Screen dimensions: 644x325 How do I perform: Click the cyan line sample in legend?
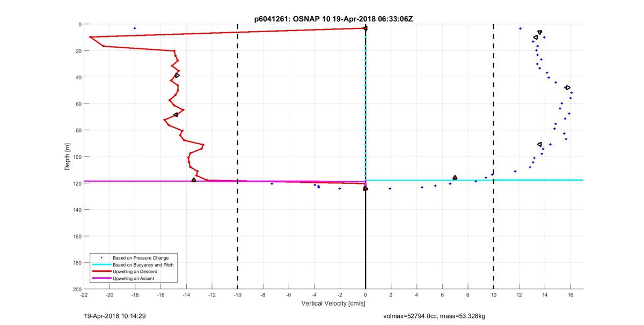pyautogui.click(x=101, y=265)
